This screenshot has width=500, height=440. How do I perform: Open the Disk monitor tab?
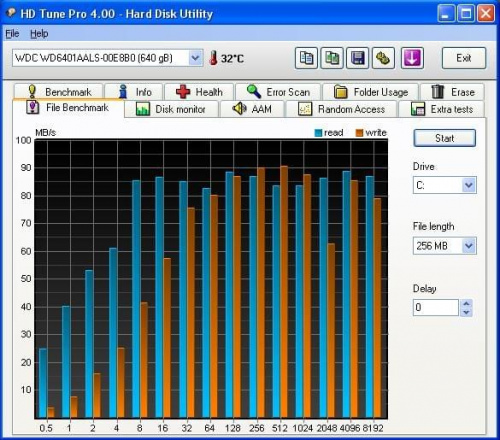point(171,109)
